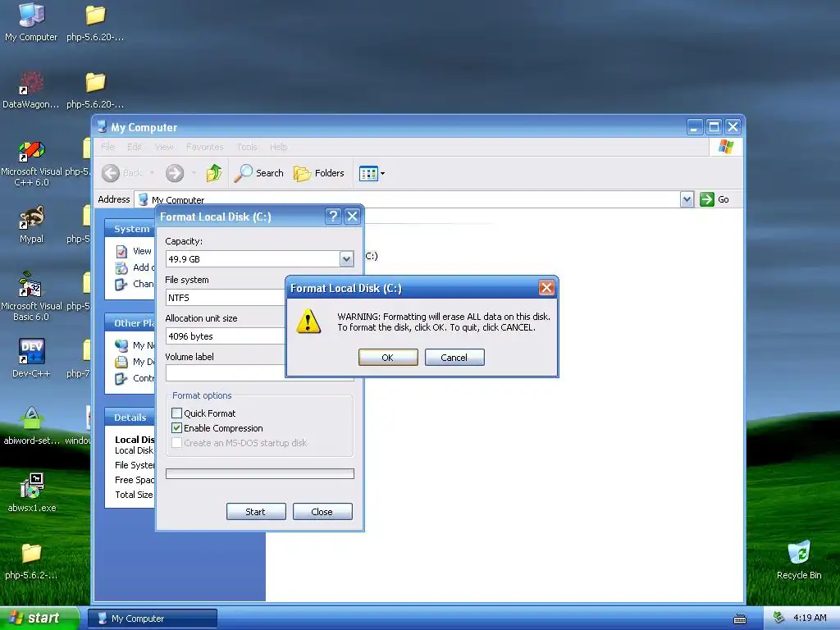Click My Computer taskbar button
The width and height of the screenshot is (840, 630).
(153, 619)
